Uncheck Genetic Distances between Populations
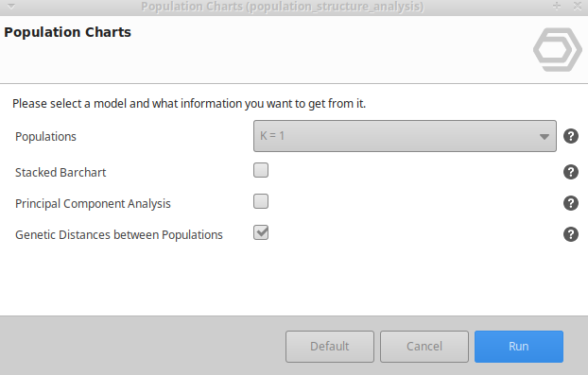The height and width of the screenshot is (375, 588). point(261,232)
